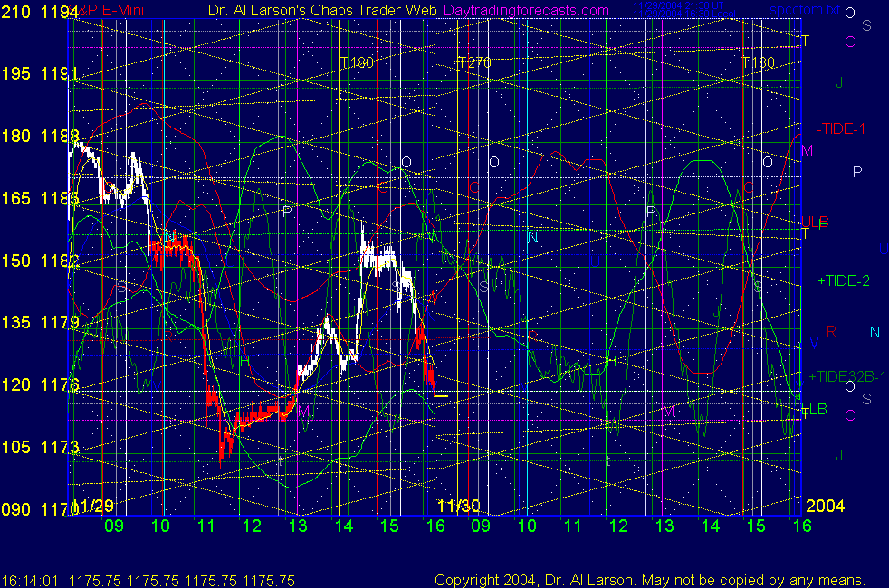Click the 11 hour label on 11/30

573,526
